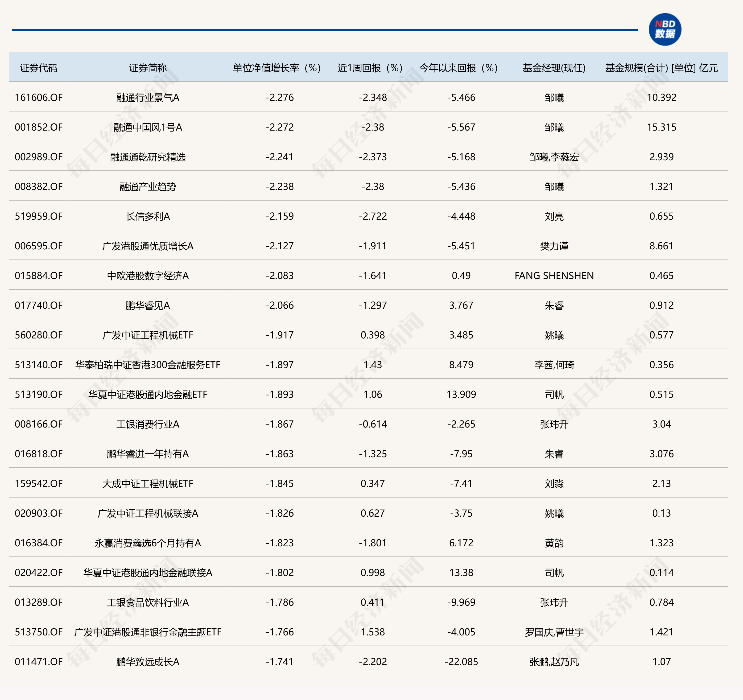
Task: Select fund code 560280.OF
Action: tap(38, 335)
